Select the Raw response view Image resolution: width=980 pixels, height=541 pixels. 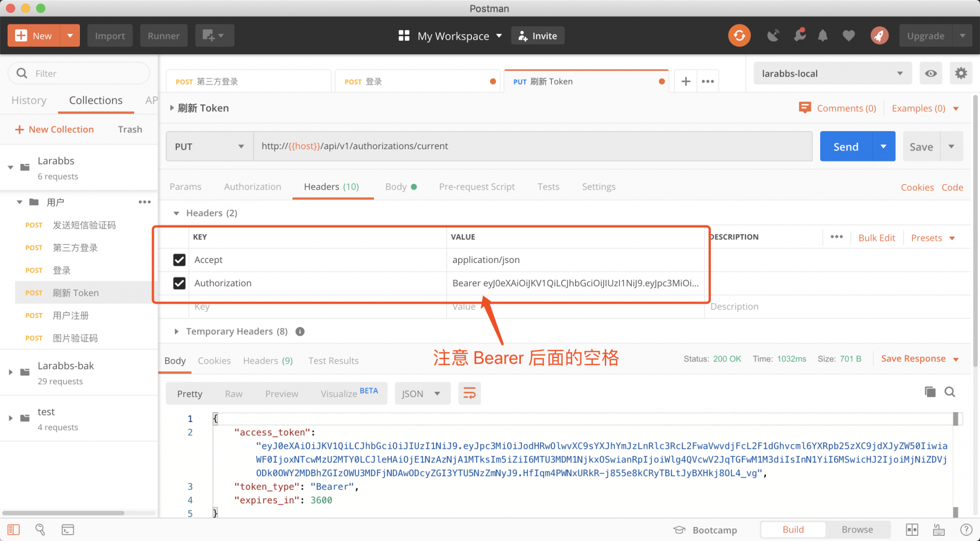pos(233,394)
